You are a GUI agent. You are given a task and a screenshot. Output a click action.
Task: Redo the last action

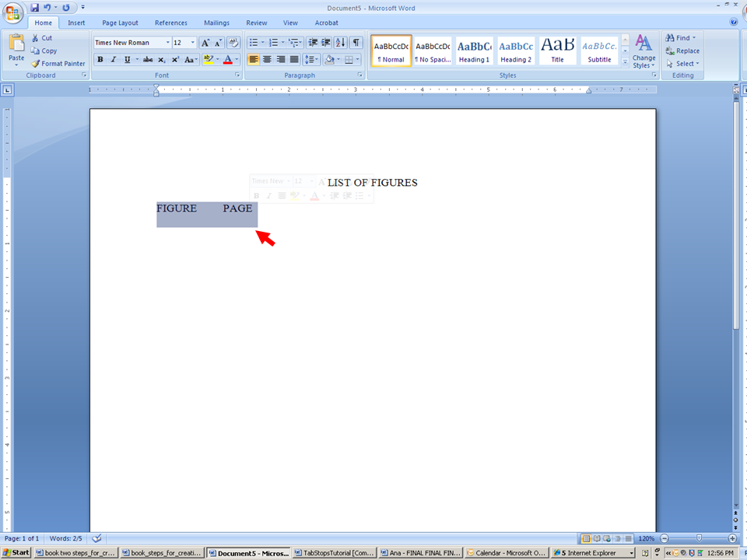click(x=66, y=8)
